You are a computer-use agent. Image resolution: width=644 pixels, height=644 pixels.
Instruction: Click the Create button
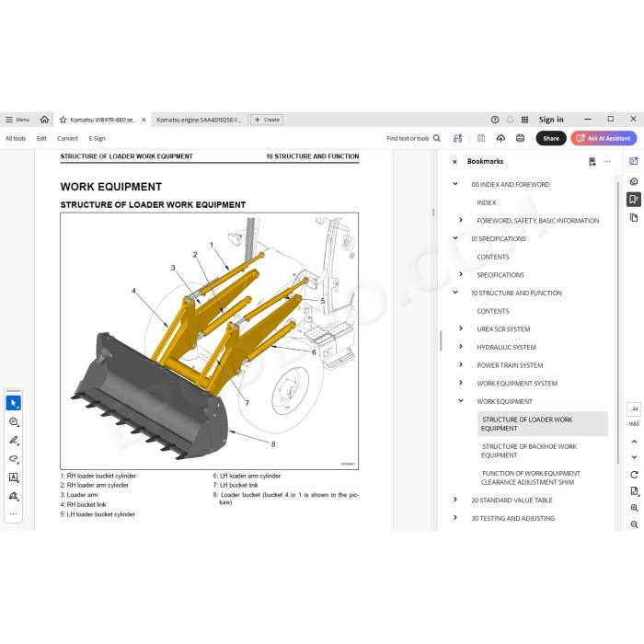267,120
